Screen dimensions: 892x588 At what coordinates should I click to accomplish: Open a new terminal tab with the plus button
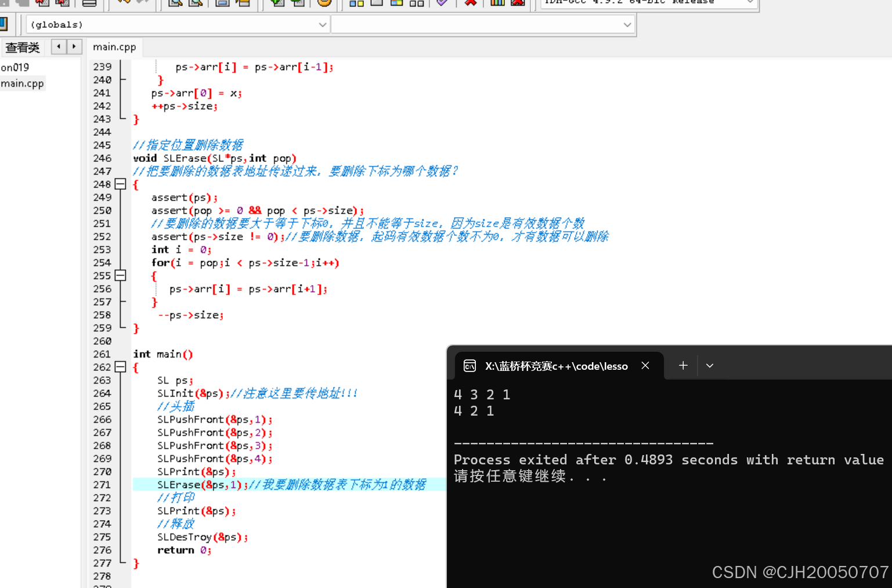coord(683,366)
